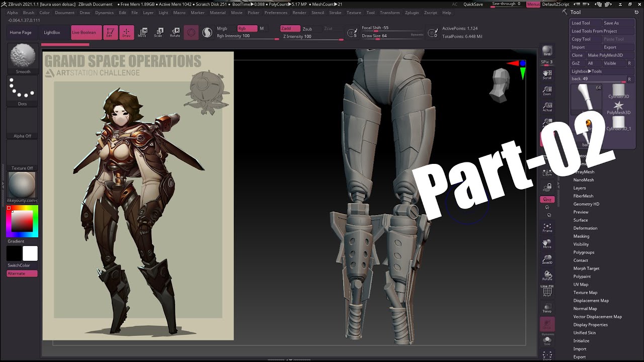
Task: Open the Transform menu
Action: (389, 13)
